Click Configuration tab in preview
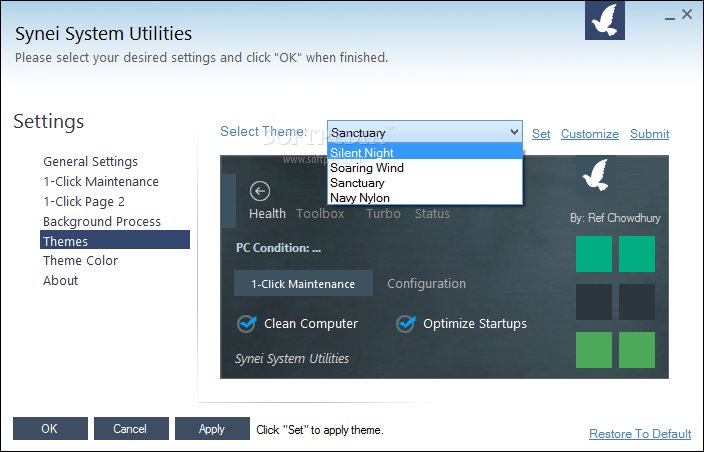The image size is (704, 452). (427, 284)
